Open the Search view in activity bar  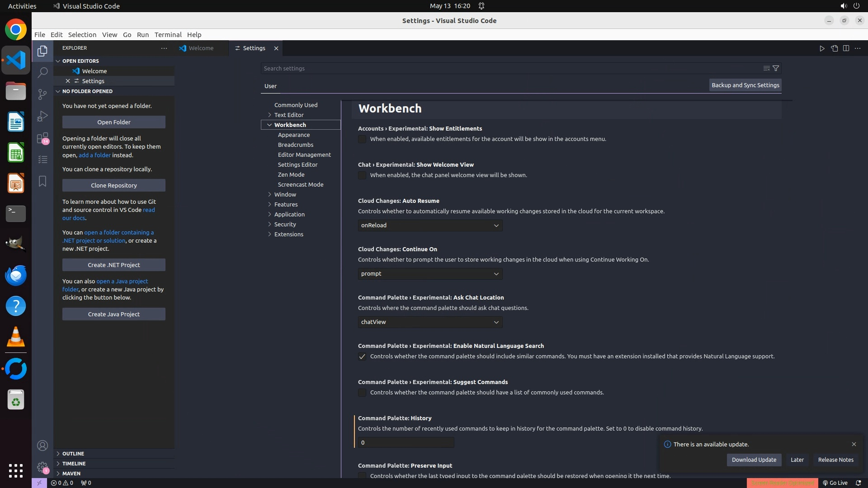coord(42,72)
